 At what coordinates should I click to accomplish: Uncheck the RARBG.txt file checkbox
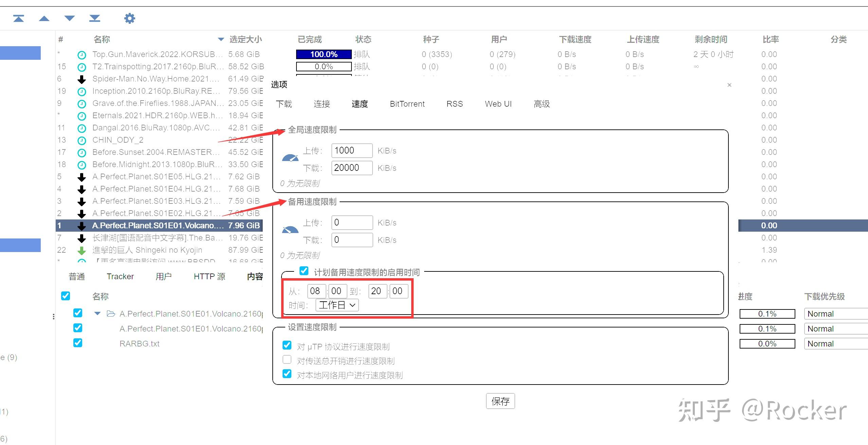click(78, 343)
